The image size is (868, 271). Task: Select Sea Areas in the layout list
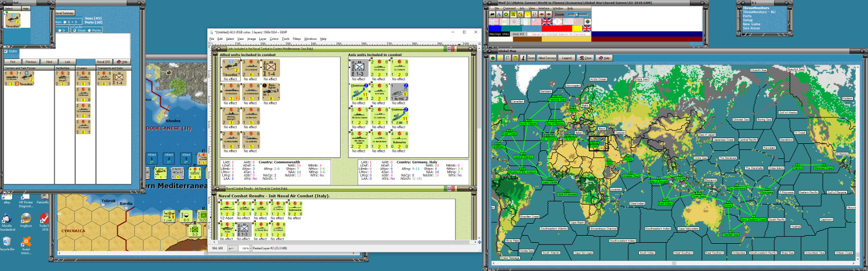[x=751, y=28]
